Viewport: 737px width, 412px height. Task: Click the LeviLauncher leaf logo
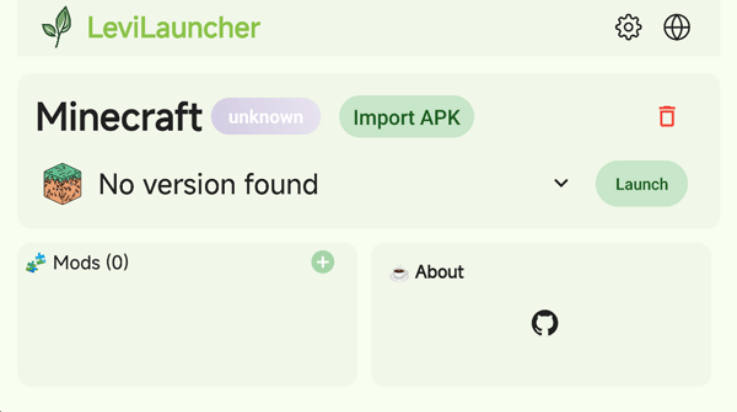pyautogui.click(x=57, y=27)
